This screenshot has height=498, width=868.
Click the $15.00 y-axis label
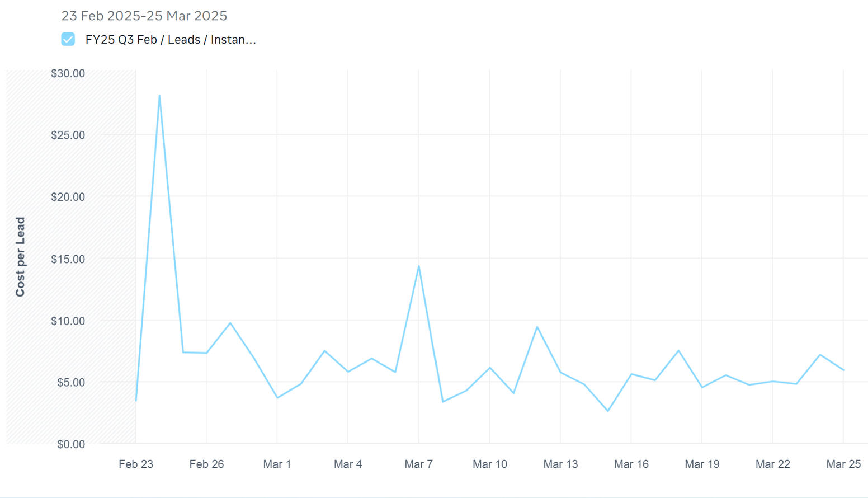coord(68,259)
